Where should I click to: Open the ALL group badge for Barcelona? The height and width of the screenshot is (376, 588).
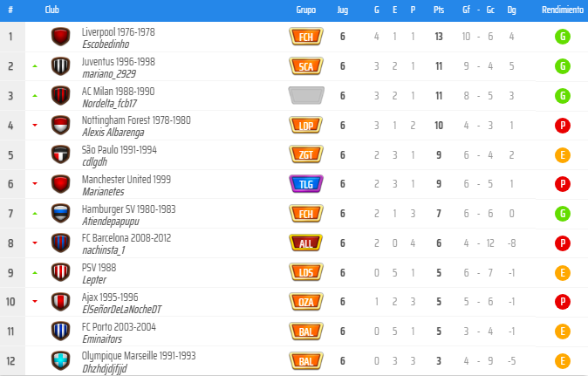(x=305, y=243)
